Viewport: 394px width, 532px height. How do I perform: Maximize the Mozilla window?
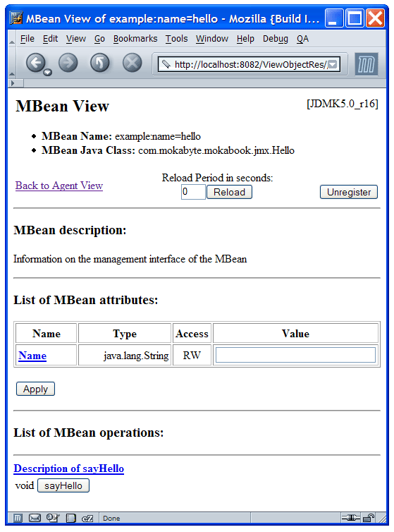coord(355,18)
